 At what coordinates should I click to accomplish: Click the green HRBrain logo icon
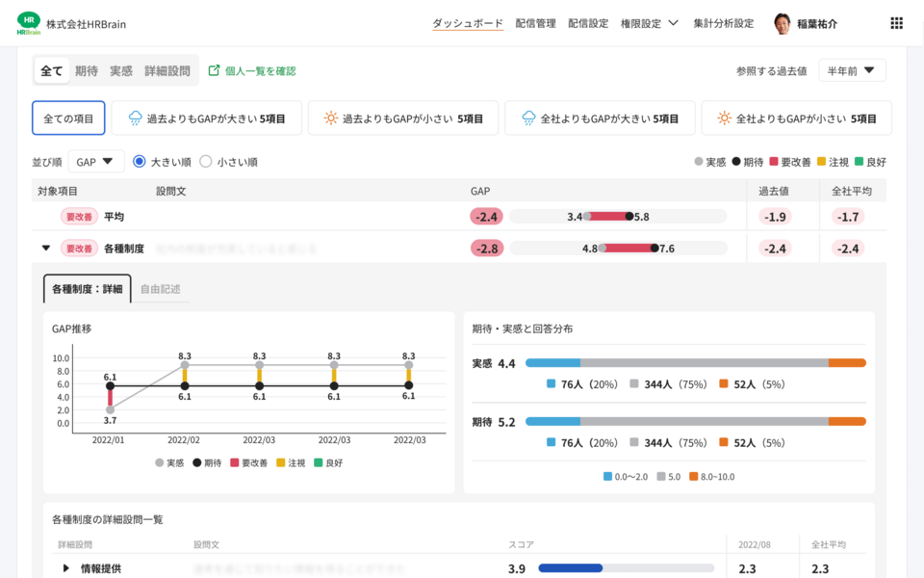29,22
